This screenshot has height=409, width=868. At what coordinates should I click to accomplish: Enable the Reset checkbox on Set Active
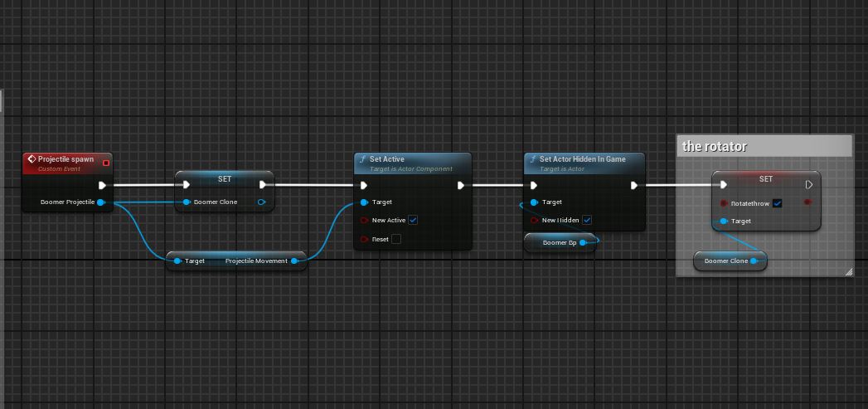tap(396, 239)
